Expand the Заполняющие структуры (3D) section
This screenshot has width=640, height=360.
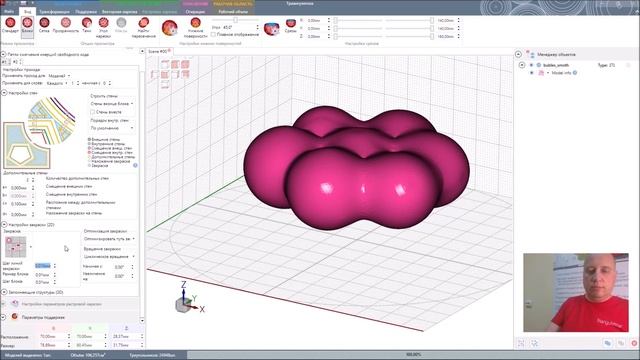click(4, 292)
